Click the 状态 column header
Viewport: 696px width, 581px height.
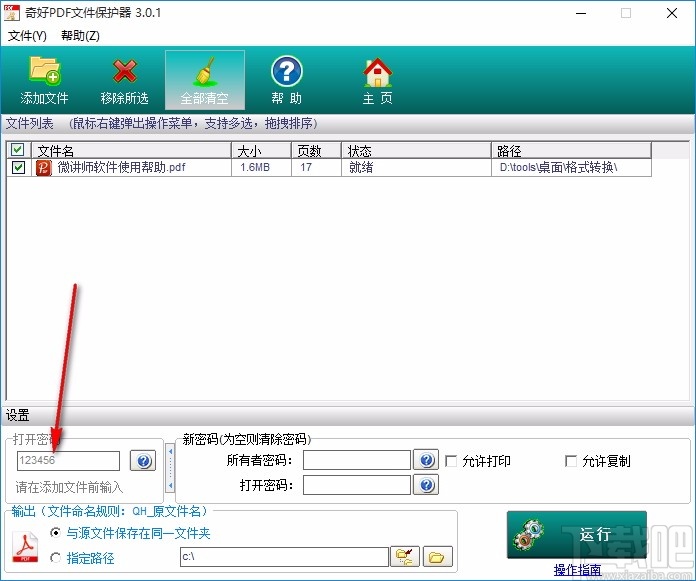(416, 150)
